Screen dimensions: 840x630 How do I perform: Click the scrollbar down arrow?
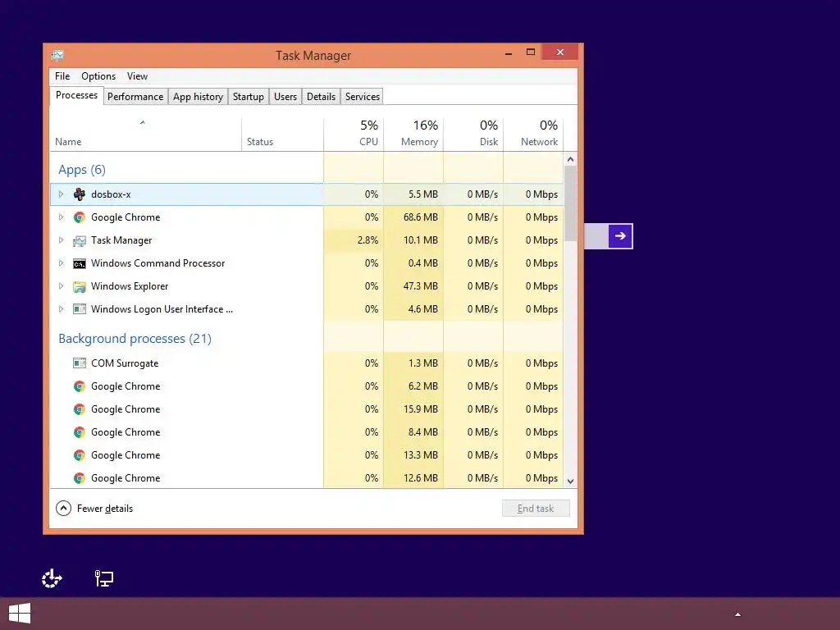[571, 481]
